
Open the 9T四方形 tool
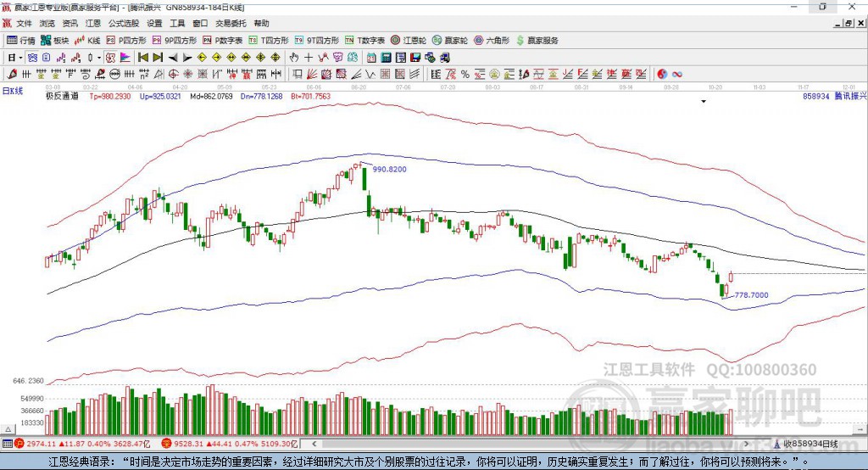point(317,41)
